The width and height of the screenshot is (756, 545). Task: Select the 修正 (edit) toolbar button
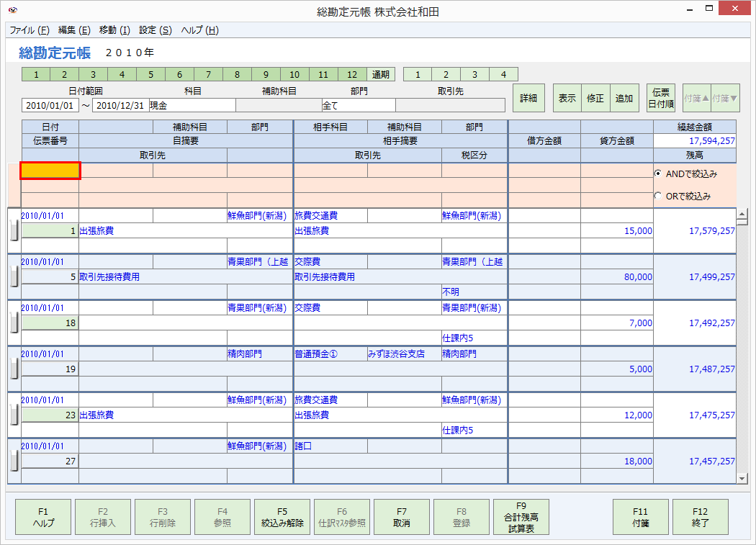(595, 98)
